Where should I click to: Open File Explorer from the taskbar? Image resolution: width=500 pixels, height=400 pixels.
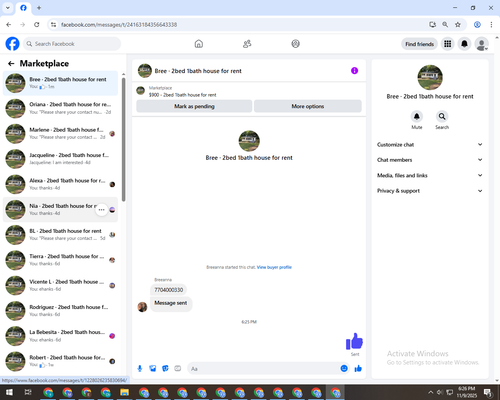(124, 392)
